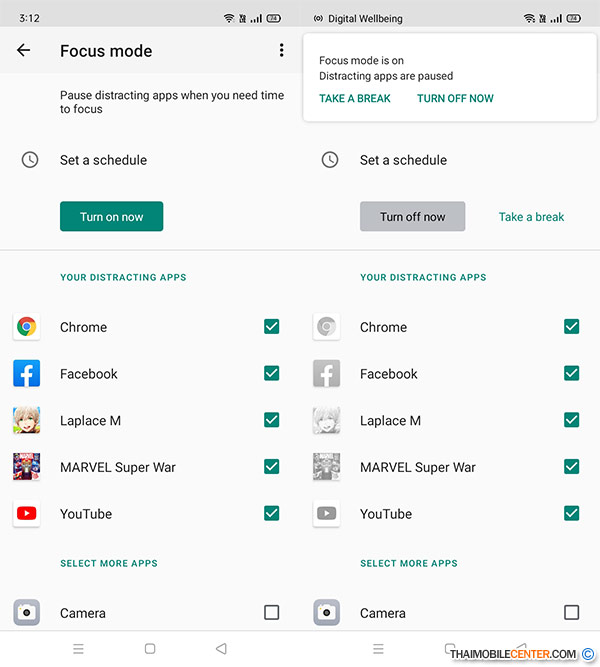Click the colored Chrome app icon
This screenshot has width=600, height=667.
coord(27,327)
